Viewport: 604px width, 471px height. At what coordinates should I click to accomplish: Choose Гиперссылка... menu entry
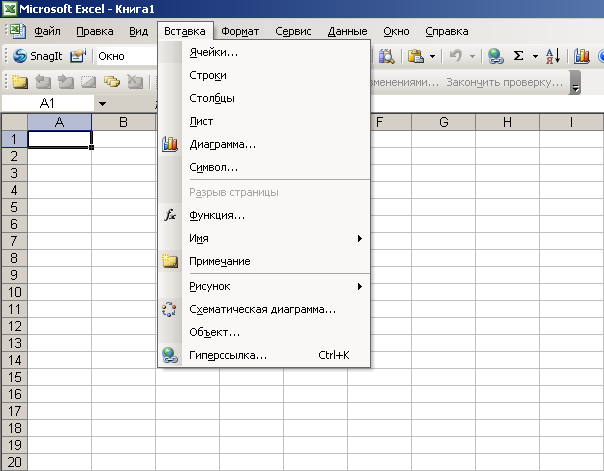pos(264,355)
